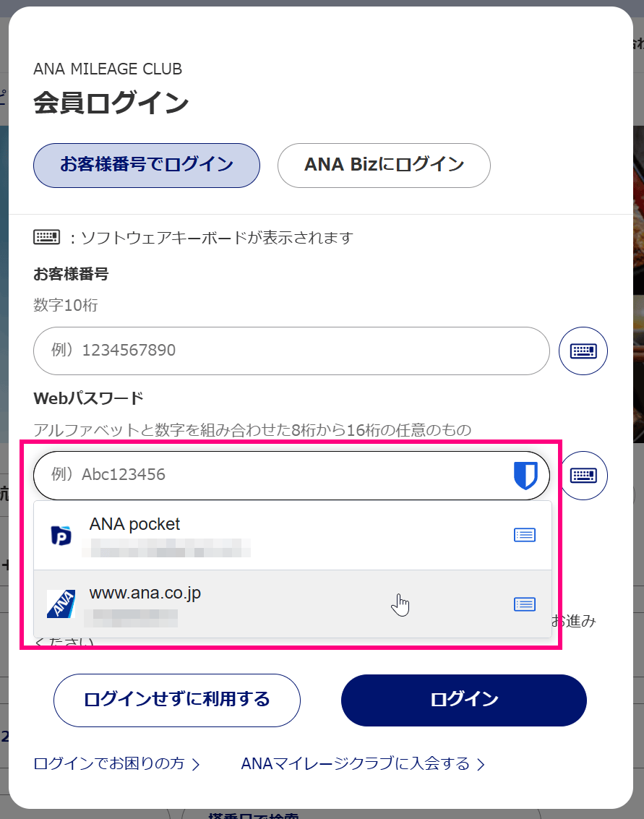Focus the お客様番号 input field
The height and width of the screenshot is (819, 644).
[x=291, y=351]
